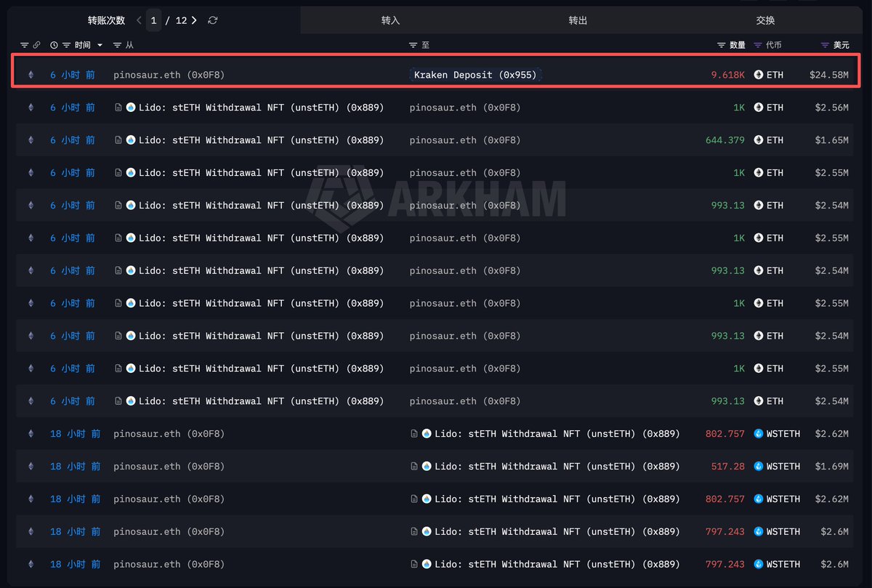Image resolution: width=872 pixels, height=588 pixels.
Task: Click the WSTETH token icon in 517.28 row
Action: (759, 467)
